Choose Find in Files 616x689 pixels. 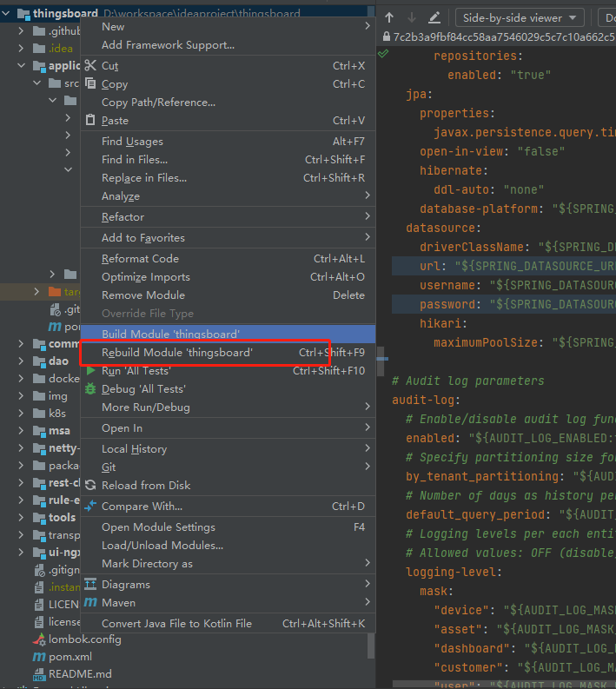pyautogui.click(x=228, y=160)
